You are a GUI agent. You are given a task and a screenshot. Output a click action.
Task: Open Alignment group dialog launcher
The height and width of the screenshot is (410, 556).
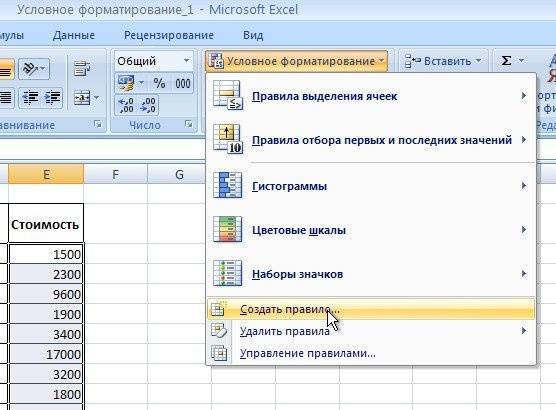point(98,124)
